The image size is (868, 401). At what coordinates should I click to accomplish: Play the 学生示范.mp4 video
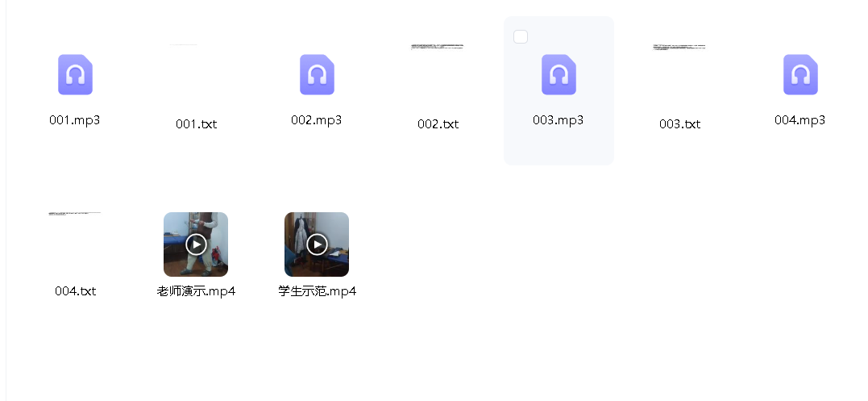click(x=317, y=244)
